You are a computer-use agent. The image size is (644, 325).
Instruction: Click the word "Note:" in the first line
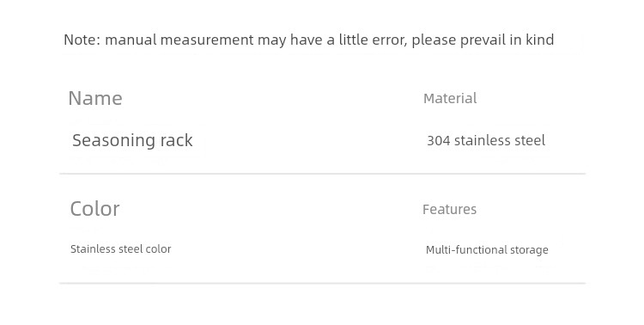(82, 40)
